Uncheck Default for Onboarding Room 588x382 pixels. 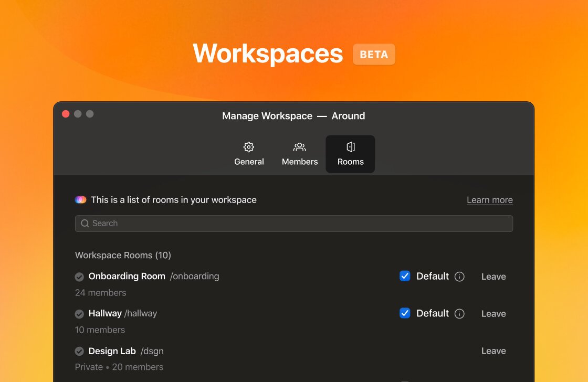tap(405, 276)
